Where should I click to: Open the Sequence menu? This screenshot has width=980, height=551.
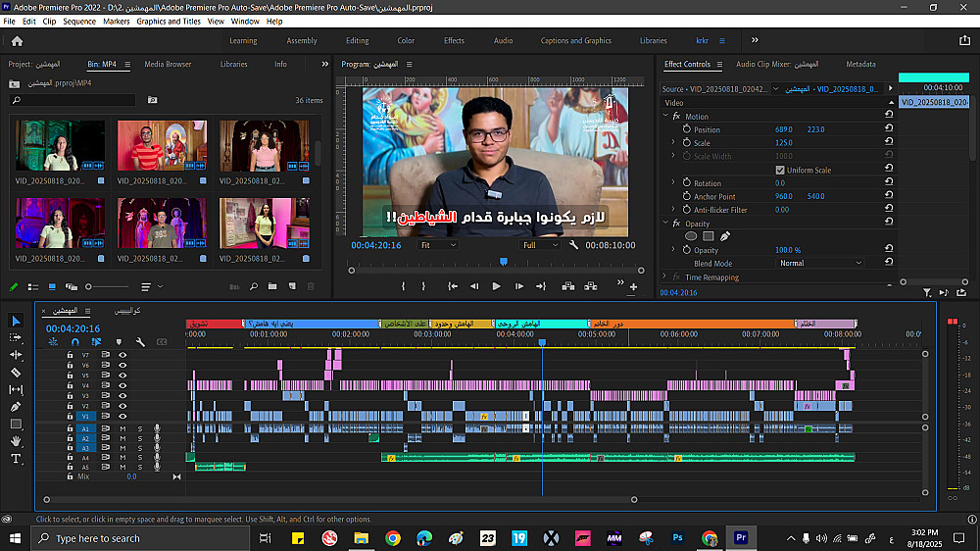(x=80, y=21)
